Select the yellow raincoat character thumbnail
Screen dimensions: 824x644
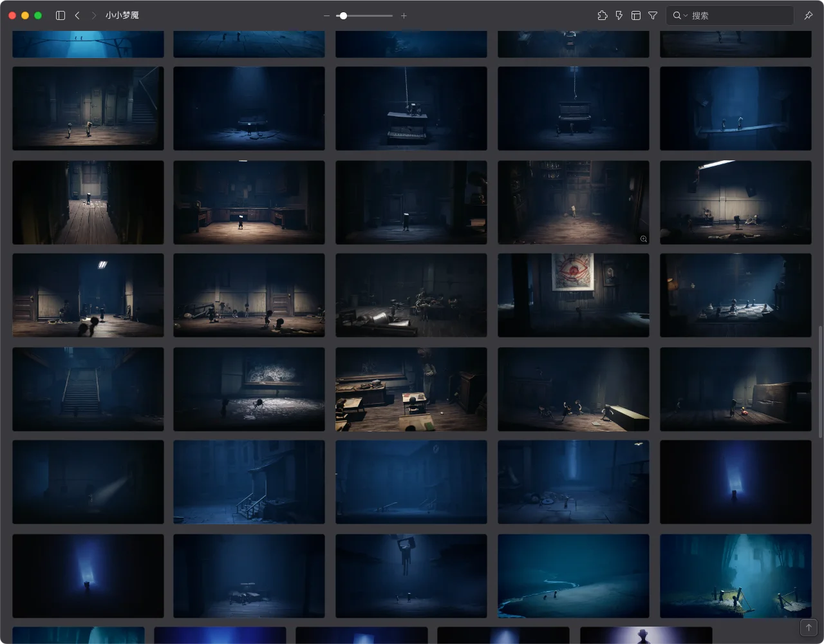click(x=574, y=202)
